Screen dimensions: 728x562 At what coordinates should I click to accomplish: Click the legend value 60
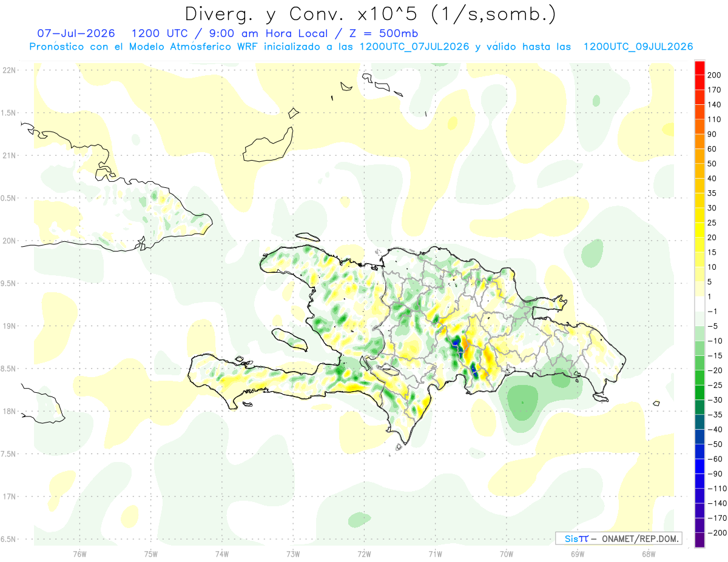(713, 149)
